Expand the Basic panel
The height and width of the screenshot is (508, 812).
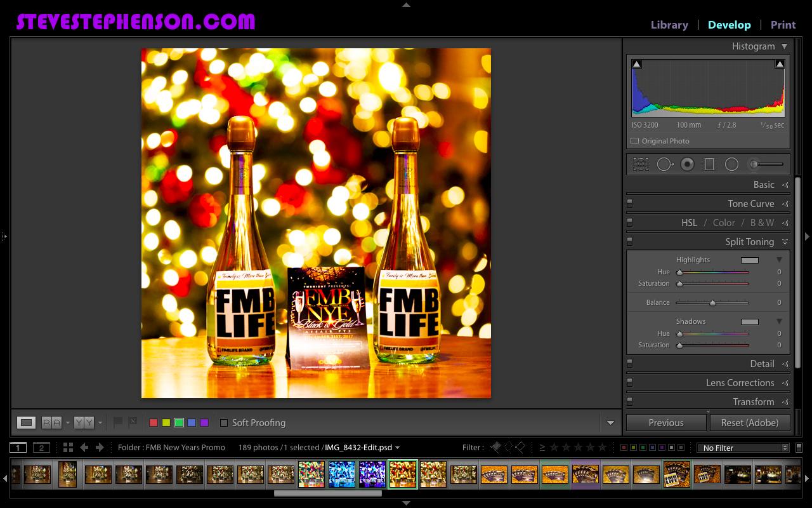785,185
